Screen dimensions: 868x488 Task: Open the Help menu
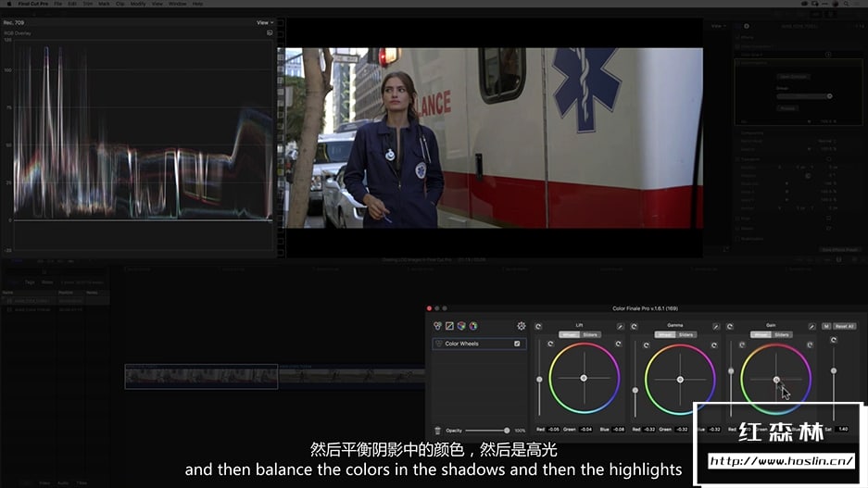(x=197, y=4)
